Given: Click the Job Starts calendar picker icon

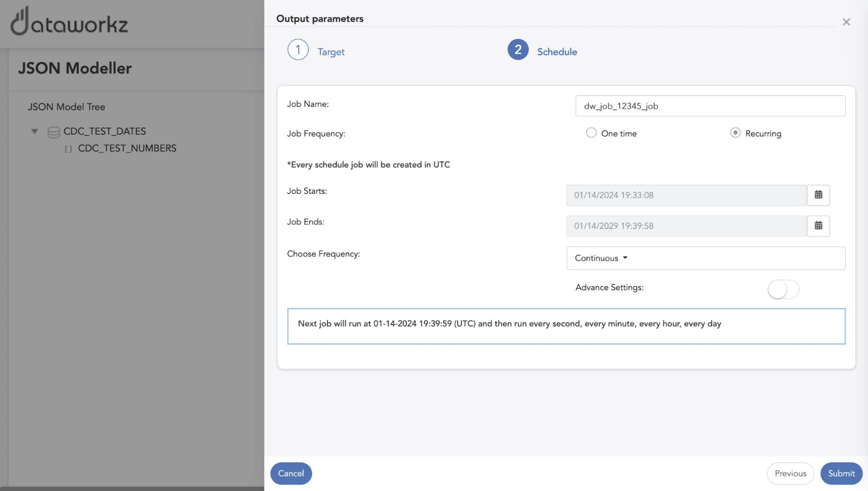Looking at the screenshot, I should [x=818, y=195].
